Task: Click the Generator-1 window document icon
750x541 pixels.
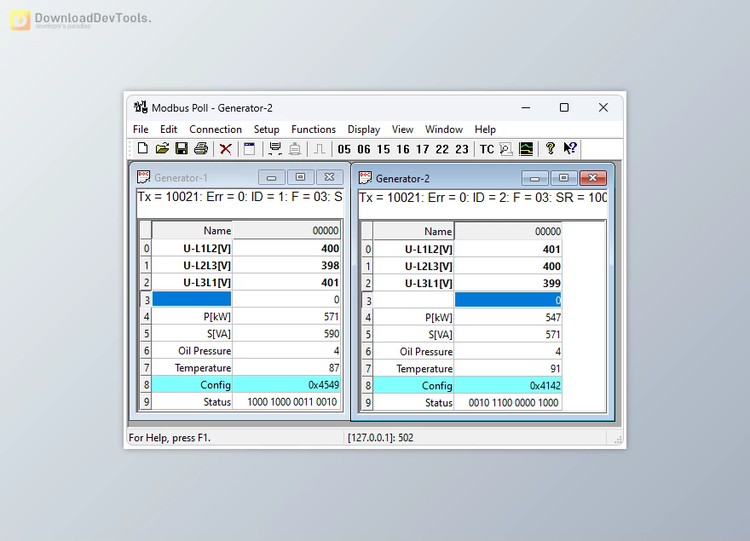Action: pyautogui.click(x=143, y=177)
